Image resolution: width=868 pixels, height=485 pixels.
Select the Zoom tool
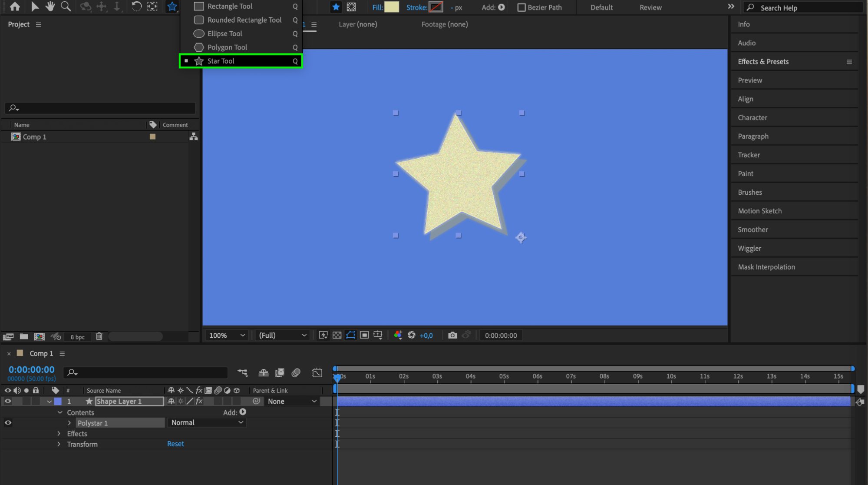point(66,6)
